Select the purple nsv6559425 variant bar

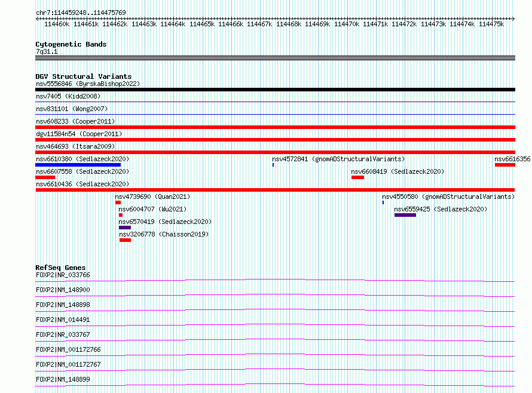pos(405,215)
